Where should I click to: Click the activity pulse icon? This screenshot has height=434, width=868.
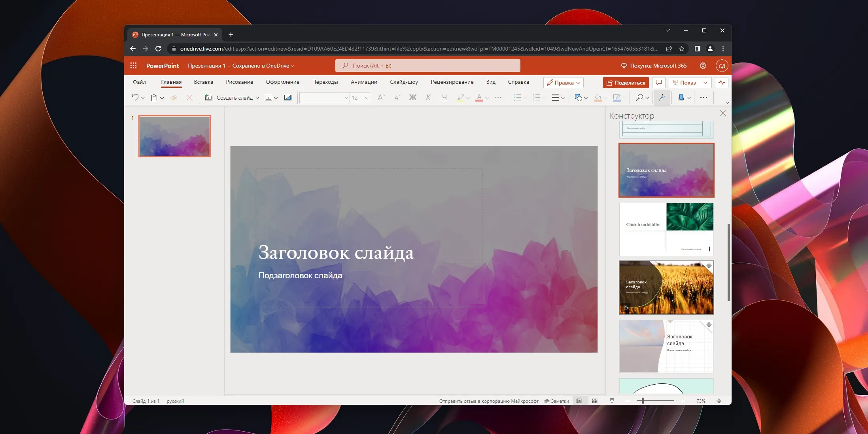pyautogui.click(x=722, y=82)
